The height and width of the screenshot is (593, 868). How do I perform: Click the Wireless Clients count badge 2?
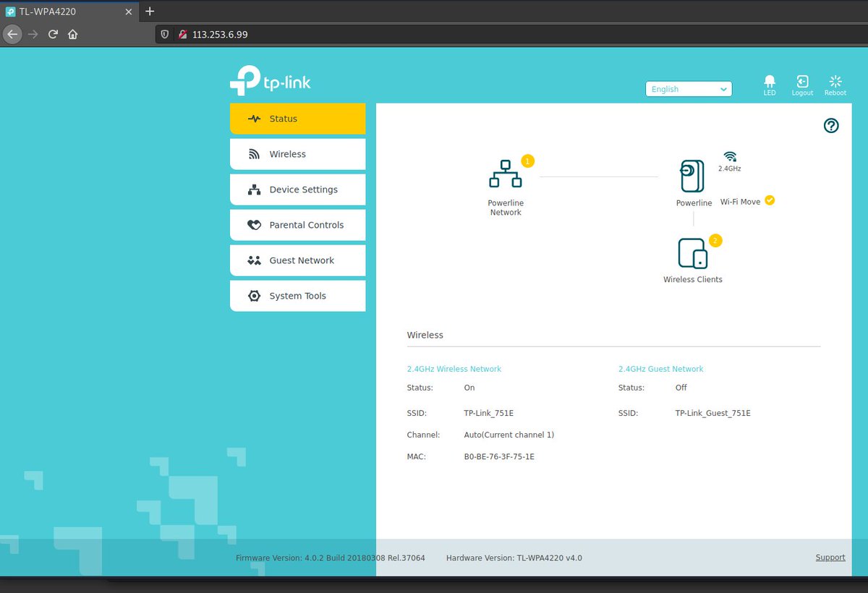coord(715,240)
